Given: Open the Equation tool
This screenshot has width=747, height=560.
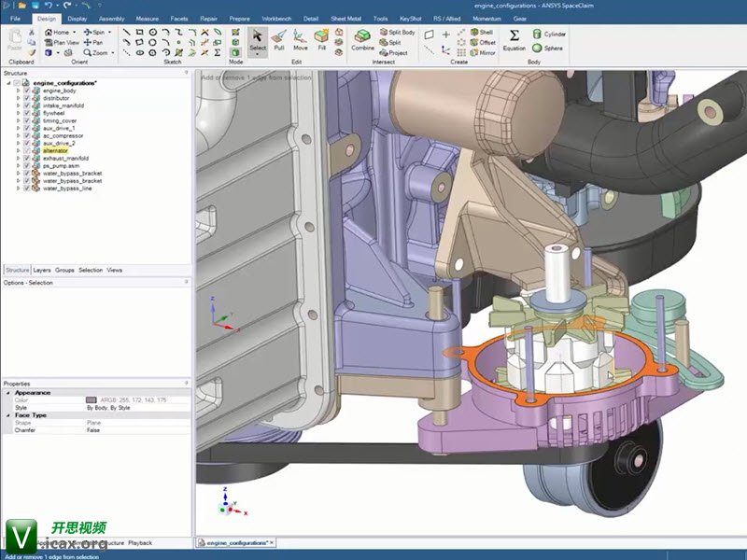Looking at the screenshot, I should (514, 40).
